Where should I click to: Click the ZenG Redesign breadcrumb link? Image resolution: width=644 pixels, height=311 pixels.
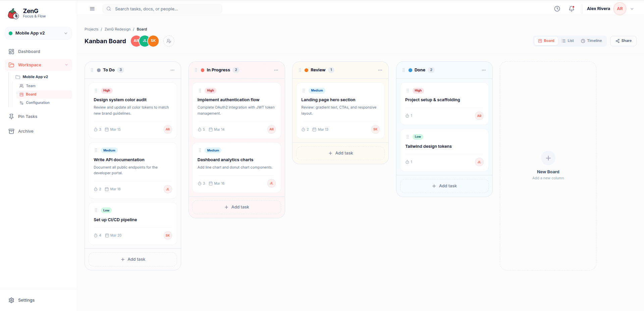[x=117, y=29]
